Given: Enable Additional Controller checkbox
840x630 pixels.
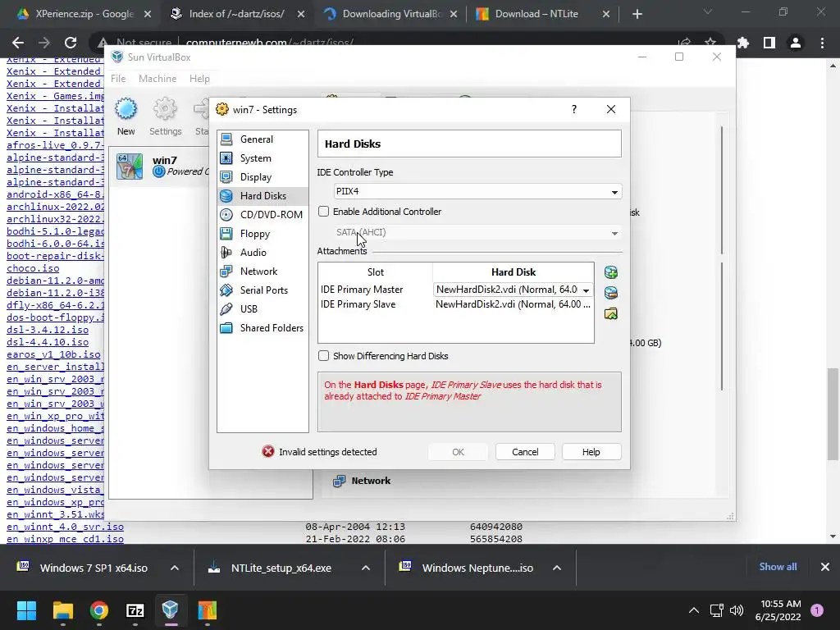Looking at the screenshot, I should (x=323, y=212).
